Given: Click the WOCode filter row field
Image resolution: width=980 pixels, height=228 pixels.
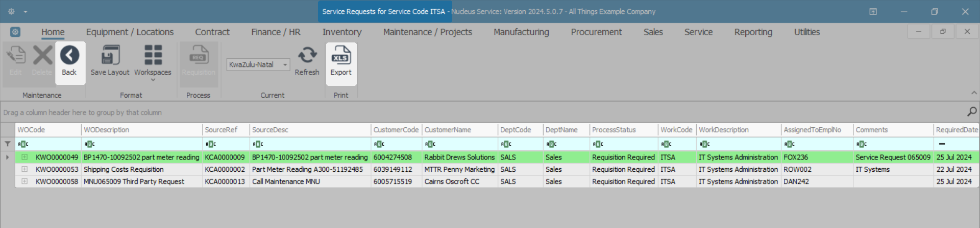Looking at the screenshot, I should tap(48, 144).
